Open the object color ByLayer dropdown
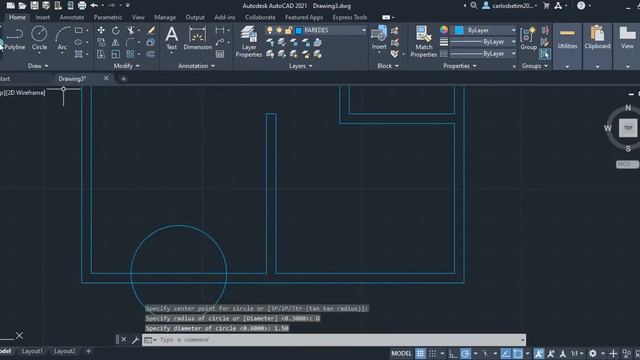 (x=513, y=30)
